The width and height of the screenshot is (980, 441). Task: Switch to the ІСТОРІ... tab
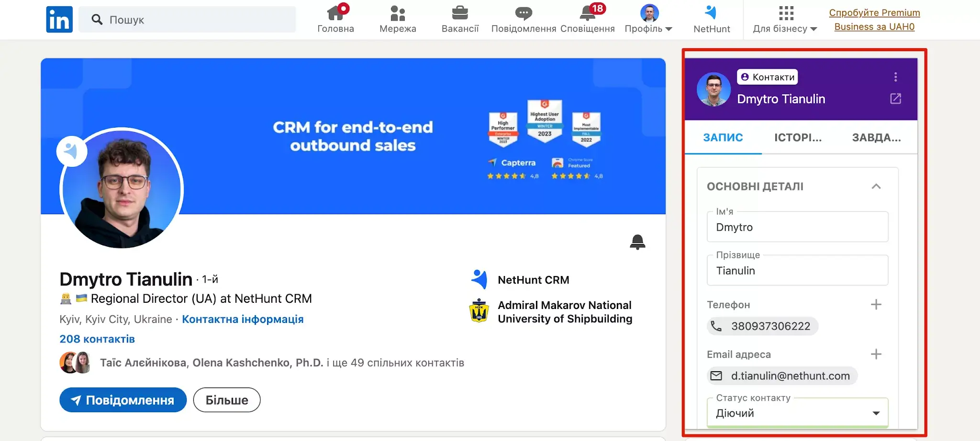click(798, 138)
